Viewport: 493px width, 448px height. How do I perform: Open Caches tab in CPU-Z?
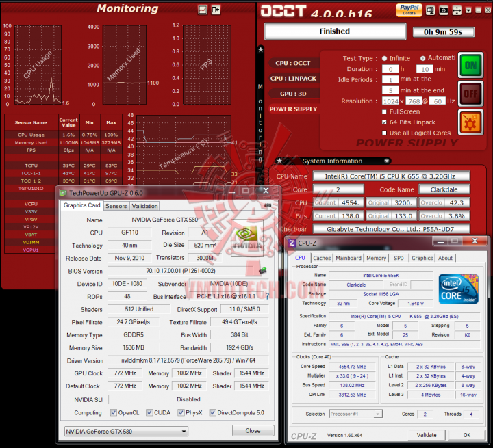click(322, 258)
